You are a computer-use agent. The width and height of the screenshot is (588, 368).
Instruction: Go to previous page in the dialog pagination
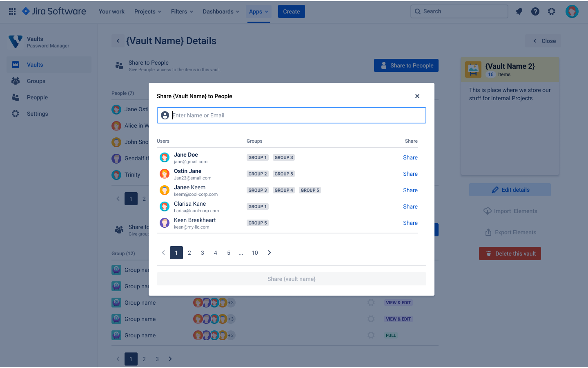pos(163,253)
